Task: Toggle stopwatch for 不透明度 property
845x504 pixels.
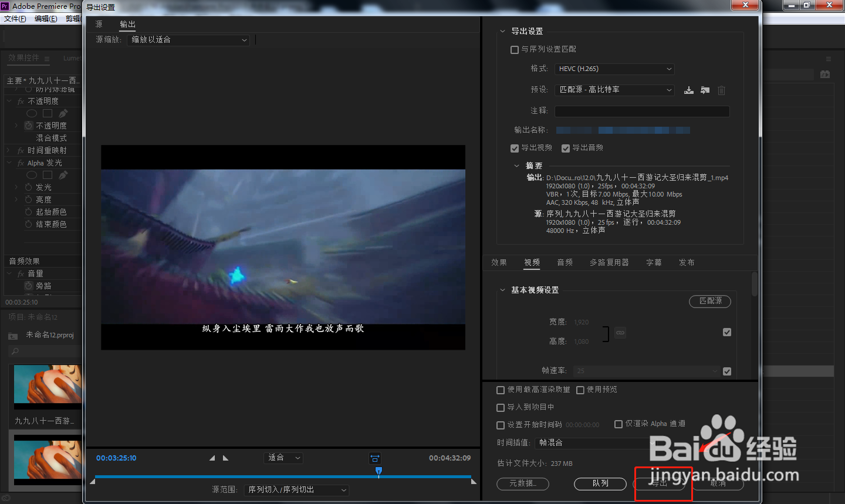Action: tap(29, 126)
